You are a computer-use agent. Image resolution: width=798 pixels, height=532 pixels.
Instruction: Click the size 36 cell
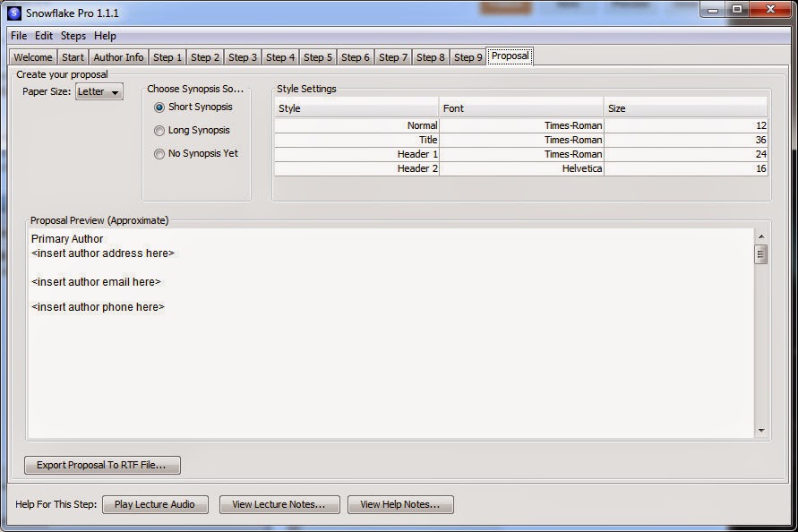tap(685, 140)
